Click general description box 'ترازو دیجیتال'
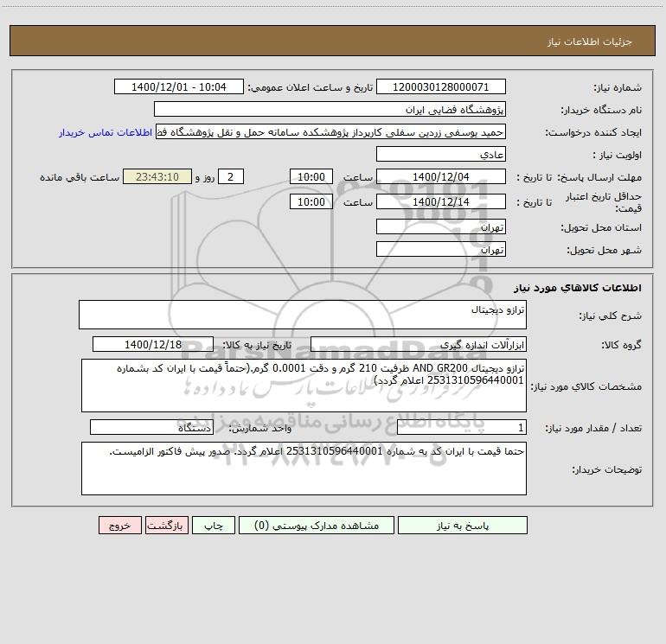 tap(303, 315)
